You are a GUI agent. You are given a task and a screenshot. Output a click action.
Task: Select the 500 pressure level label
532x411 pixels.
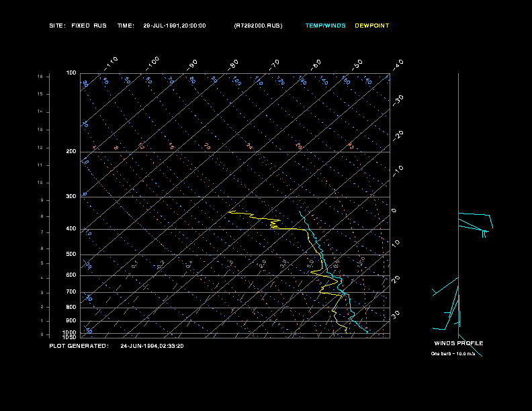(71, 255)
